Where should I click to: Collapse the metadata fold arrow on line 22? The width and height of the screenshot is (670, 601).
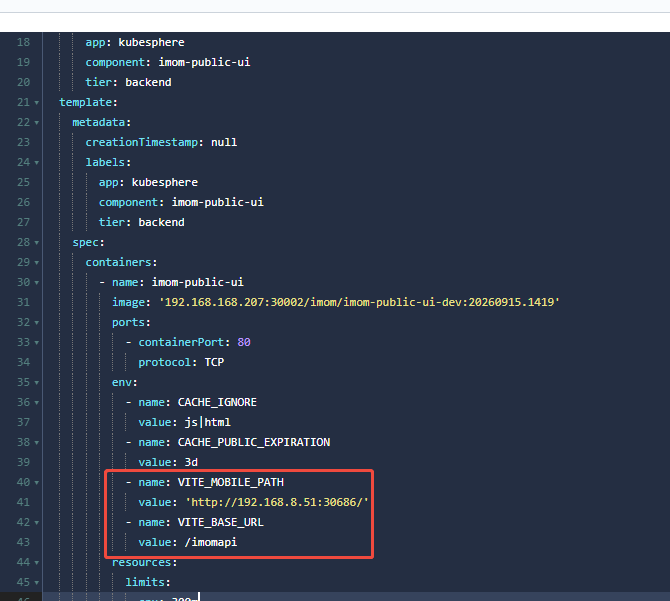click(37, 123)
